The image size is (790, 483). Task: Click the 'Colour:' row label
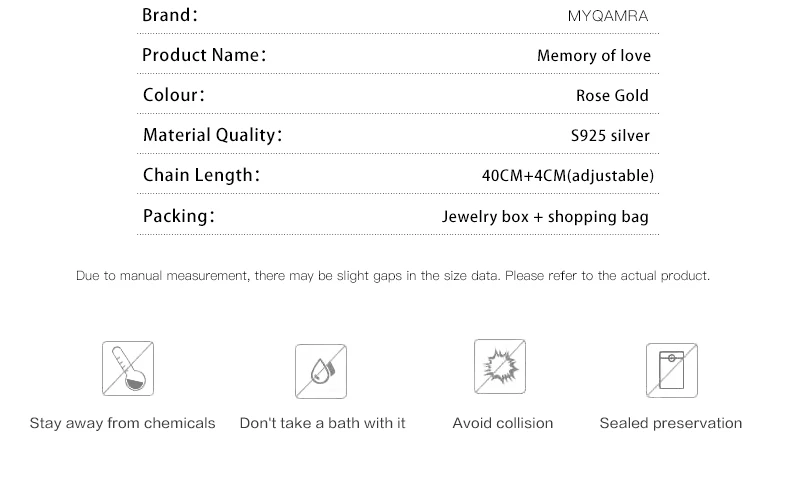[x=174, y=95]
